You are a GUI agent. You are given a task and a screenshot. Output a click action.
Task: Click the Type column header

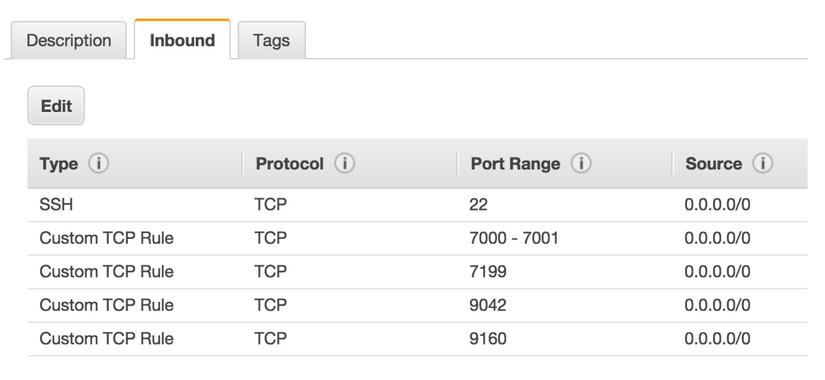58,164
